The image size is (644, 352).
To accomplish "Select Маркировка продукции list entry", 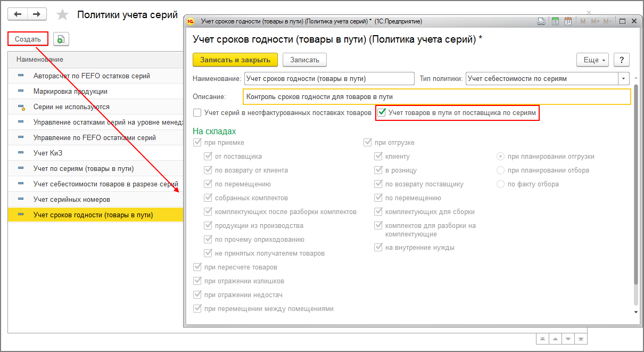I will tap(70, 91).
